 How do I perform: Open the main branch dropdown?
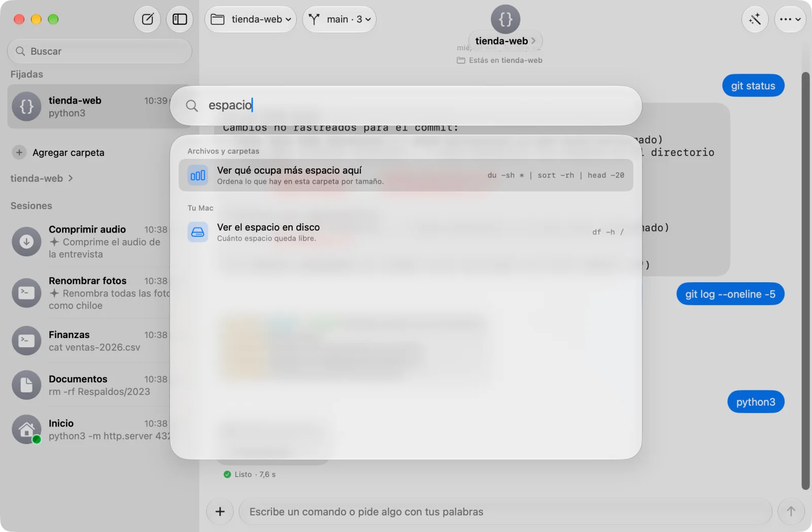coord(340,19)
